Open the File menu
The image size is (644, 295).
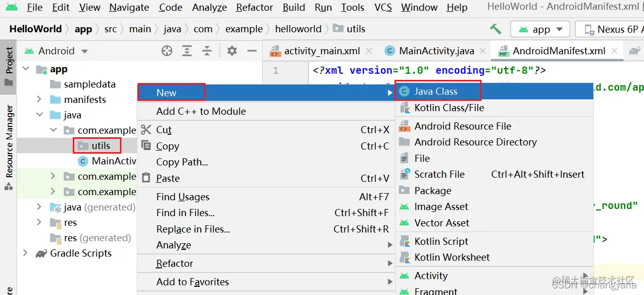pyautogui.click(x=35, y=7)
